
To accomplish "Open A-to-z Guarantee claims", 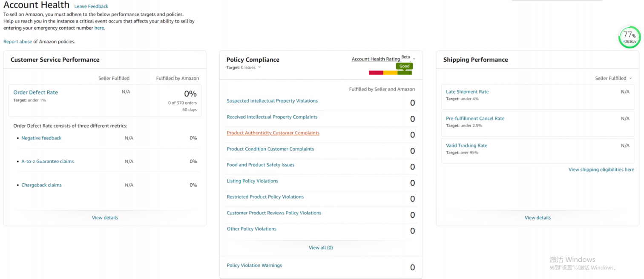I will [47, 162].
